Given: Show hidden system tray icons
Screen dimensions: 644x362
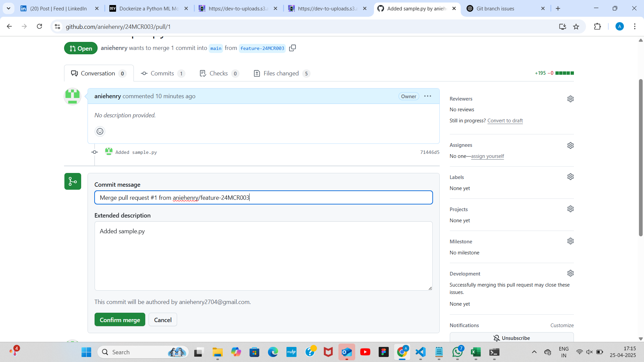Looking at the screenshot, I should click(534, 352).
